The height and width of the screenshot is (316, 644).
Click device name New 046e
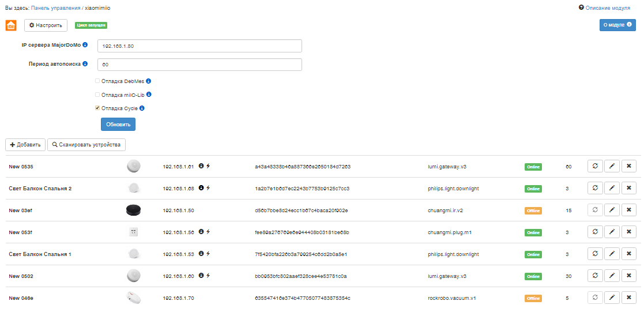(21, 298)
